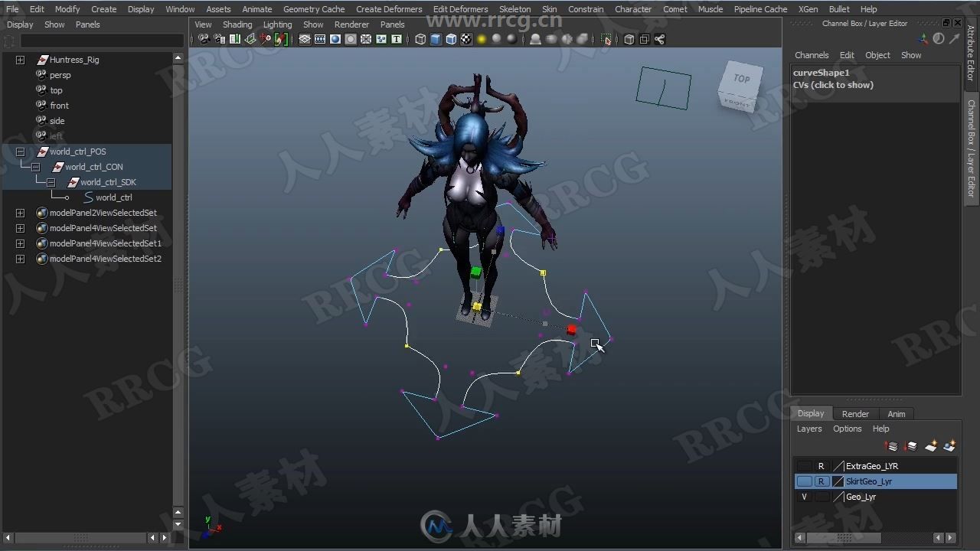
Task: Expand the Huntress_Rig node in Outliner
Action: pos(20,60)
